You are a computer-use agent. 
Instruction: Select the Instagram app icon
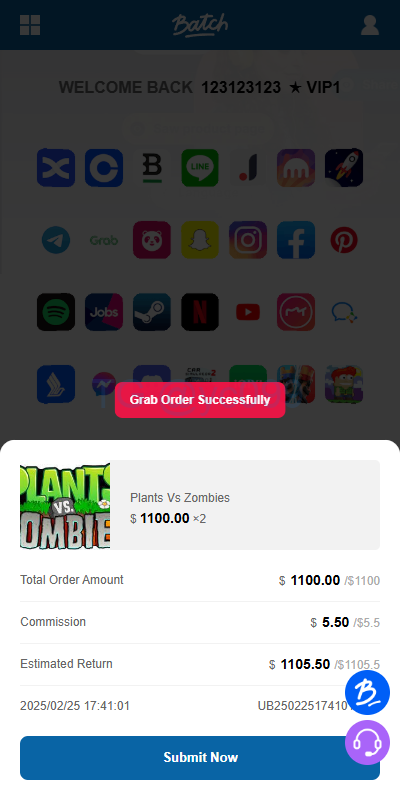pos(248,240)
